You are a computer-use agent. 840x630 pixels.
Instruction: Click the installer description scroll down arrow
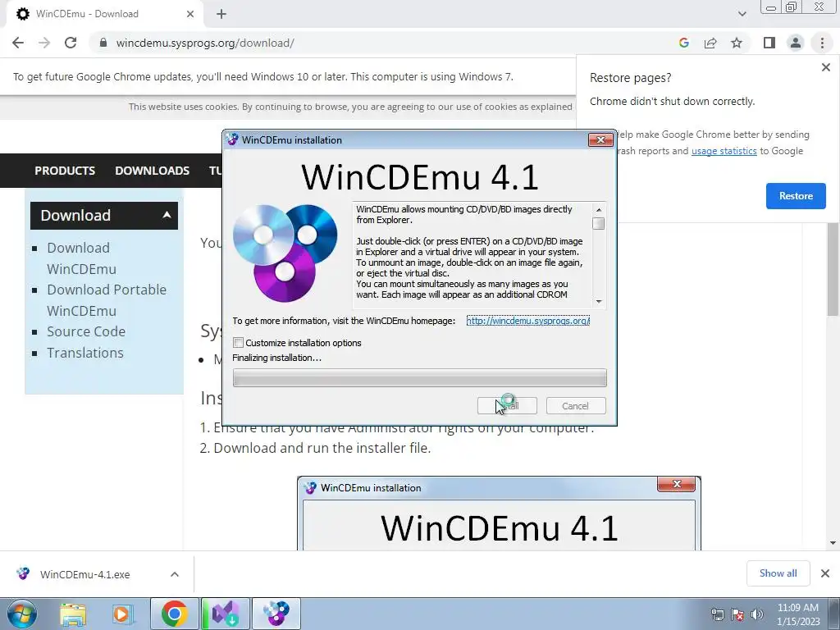pos(599,302)
